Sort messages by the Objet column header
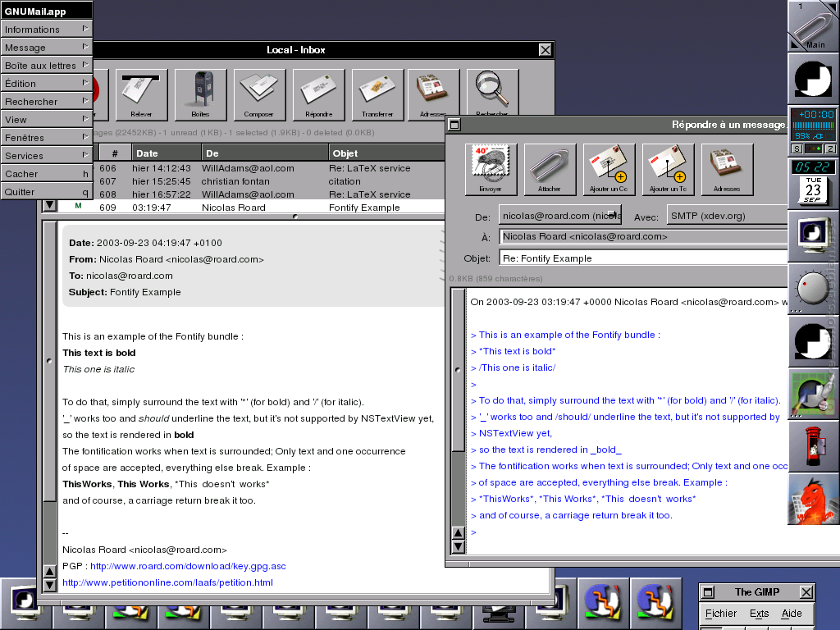Screen dimensions: 840x630 [x=387, y=153]
